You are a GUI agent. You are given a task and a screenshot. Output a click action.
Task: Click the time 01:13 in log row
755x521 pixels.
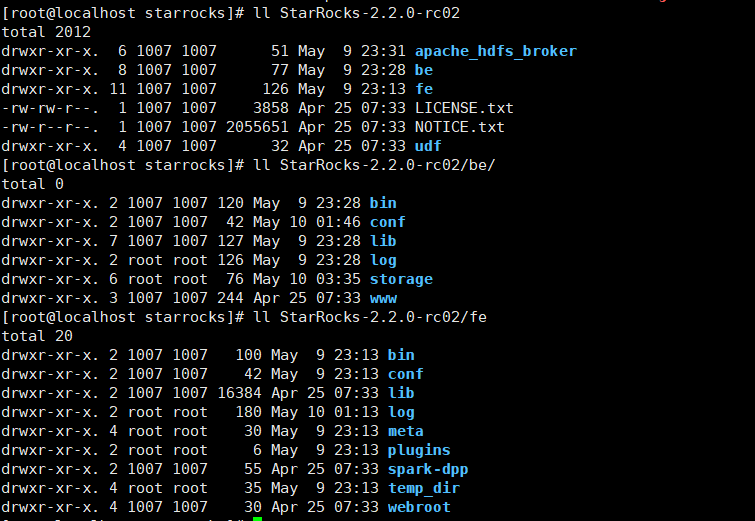356,412
